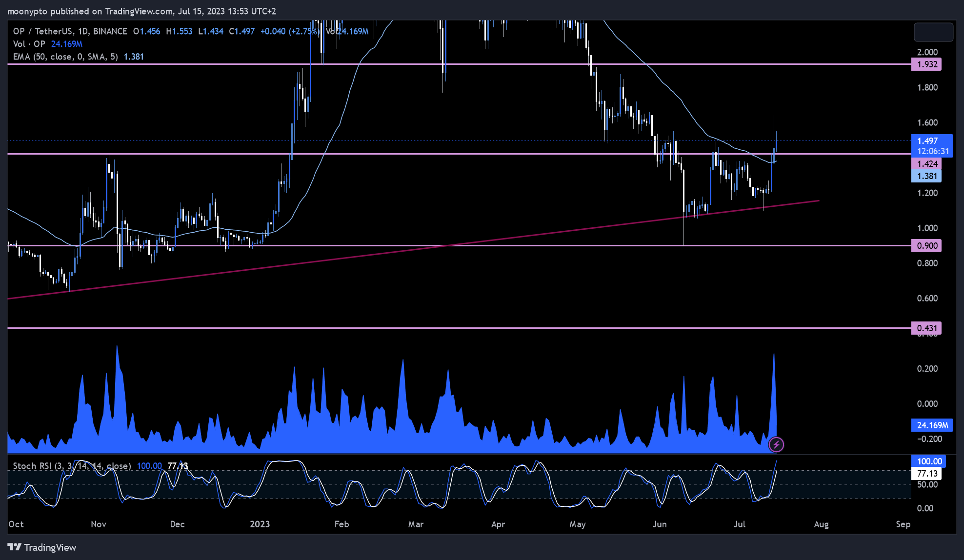Click the OP / TetherUS symbol title
The width and height of the screenshot is (964, 560).
coord(70,31)
